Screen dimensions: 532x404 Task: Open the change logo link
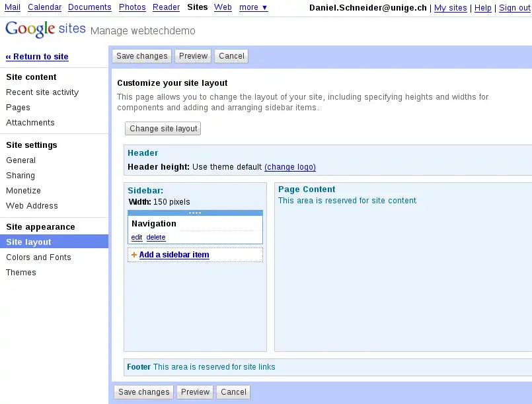pos(290,167)
